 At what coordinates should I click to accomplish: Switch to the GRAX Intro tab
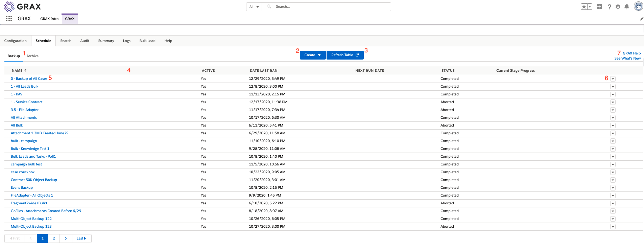[x=49, y=19]
